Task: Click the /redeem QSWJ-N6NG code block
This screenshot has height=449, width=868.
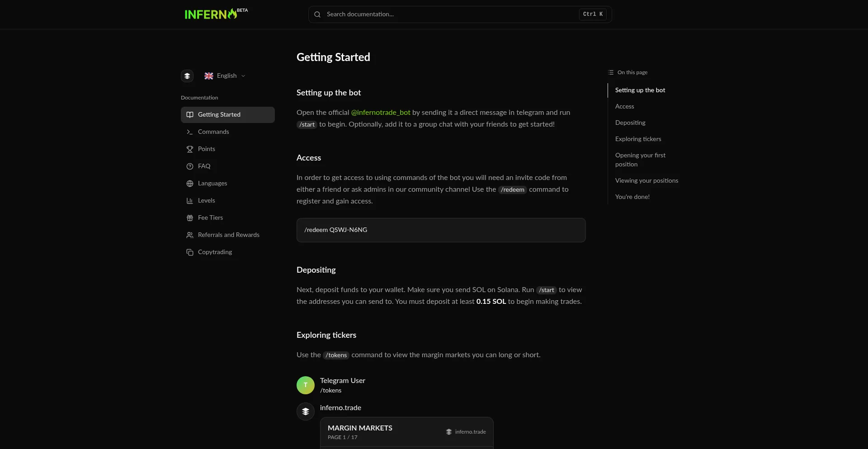Action: 441,230
